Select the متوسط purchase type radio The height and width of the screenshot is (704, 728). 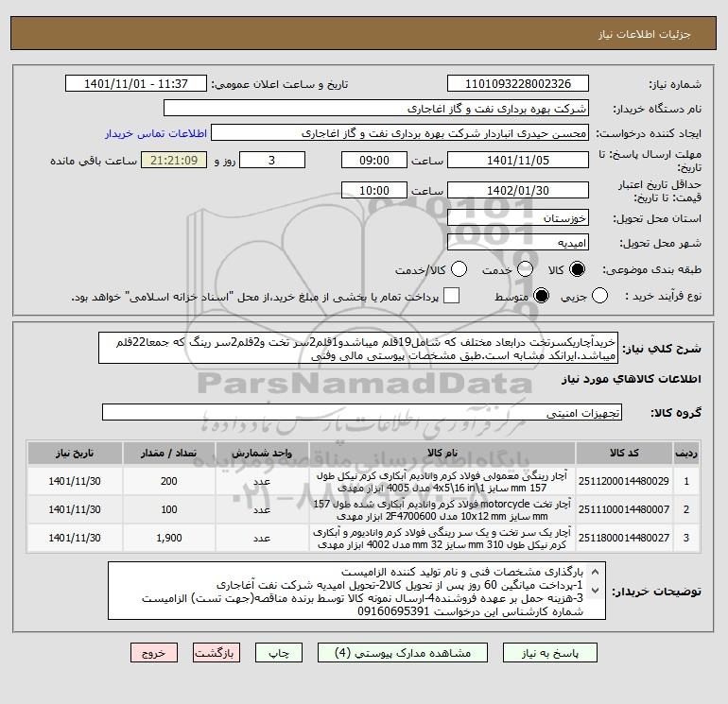point(542,296)
